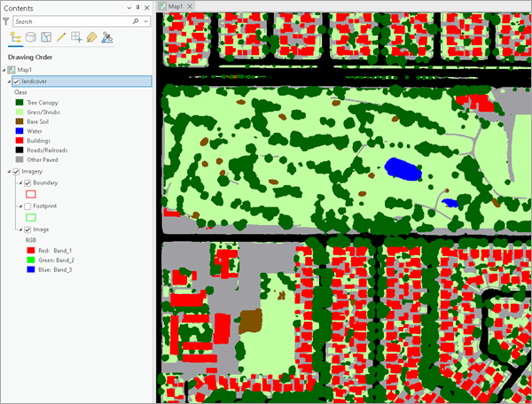Click the List By Data Source icon
This screenshot has height=404, width=532.
click(x=31, y=37)
